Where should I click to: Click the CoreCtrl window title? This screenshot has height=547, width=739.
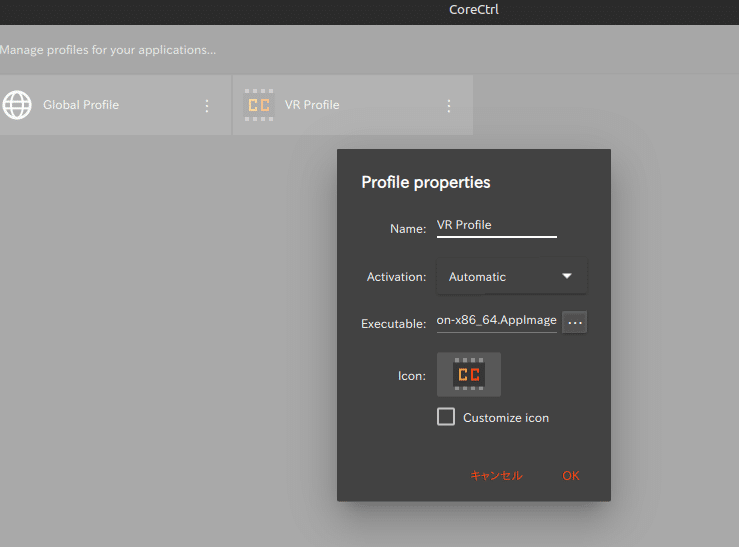[474, 9]
